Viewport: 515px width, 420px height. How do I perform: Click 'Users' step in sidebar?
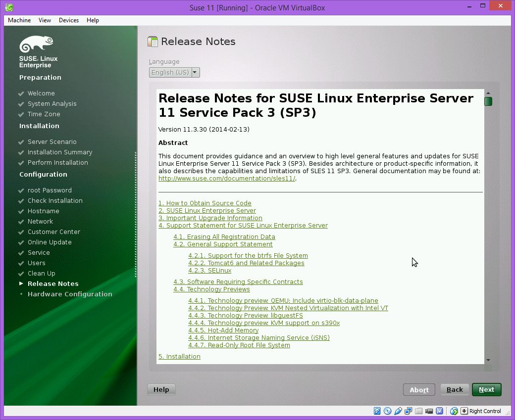(x=37, y=263)
